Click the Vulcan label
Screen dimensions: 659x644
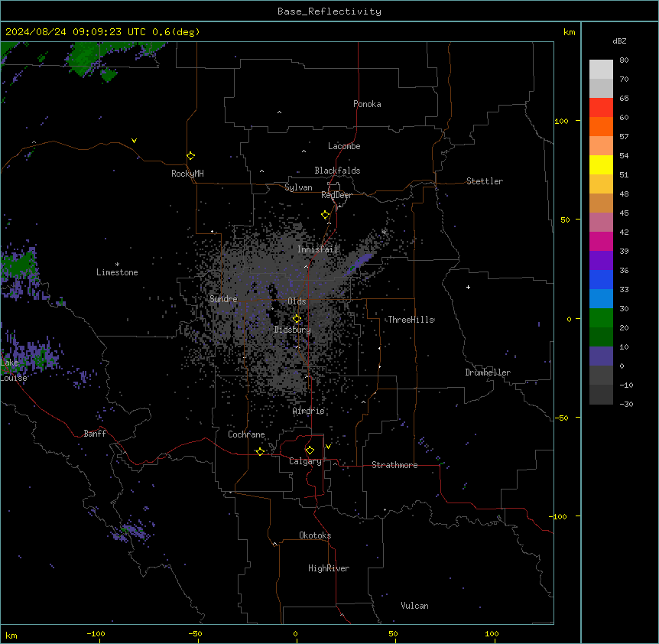[x=415, y=606]
